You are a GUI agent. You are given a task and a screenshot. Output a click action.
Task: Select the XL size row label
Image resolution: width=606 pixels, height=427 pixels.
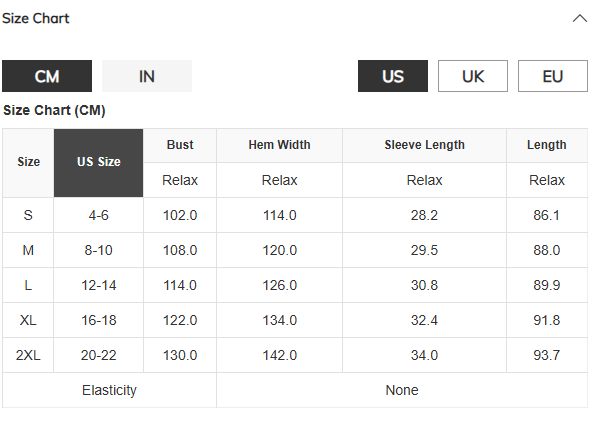coord(28,320)
